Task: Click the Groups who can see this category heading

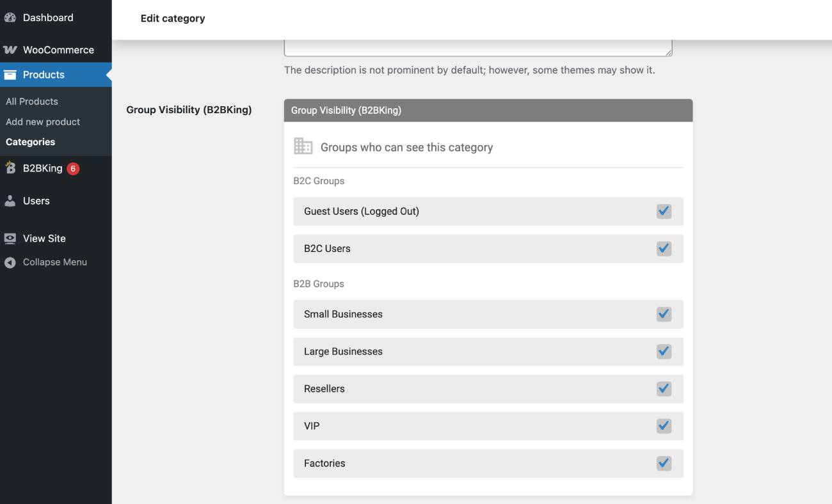Action: [407, 147]
